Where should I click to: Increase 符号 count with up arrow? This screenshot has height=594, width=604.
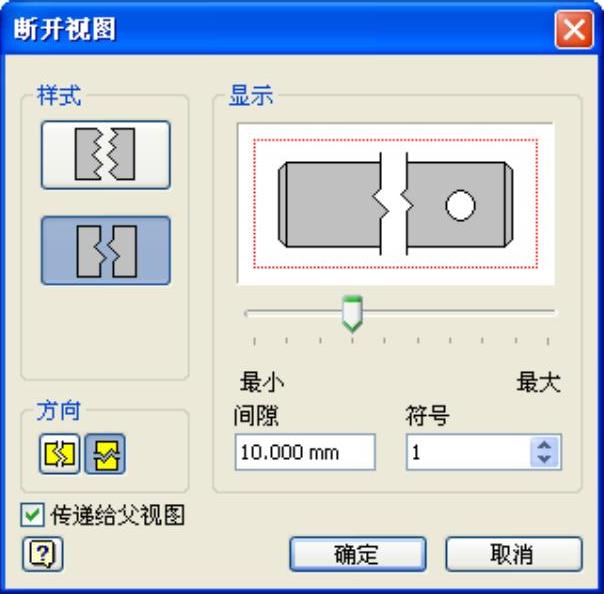pos(544,445)
